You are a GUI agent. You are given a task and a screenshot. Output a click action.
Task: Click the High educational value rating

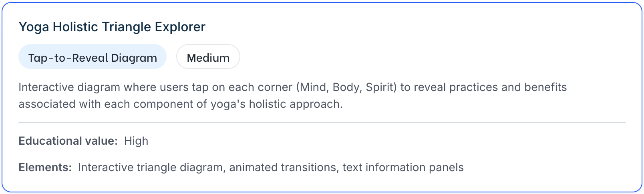coord(136,141)
